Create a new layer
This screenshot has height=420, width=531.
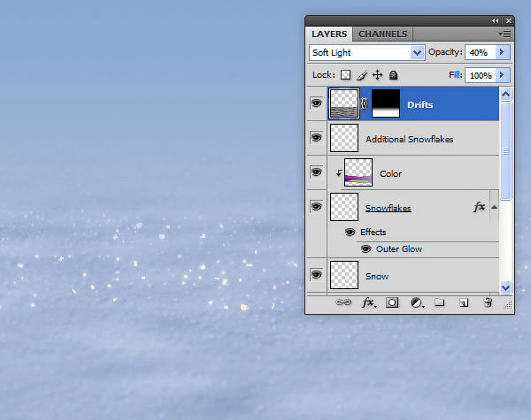pyautogui.click(x=464, y=302)
